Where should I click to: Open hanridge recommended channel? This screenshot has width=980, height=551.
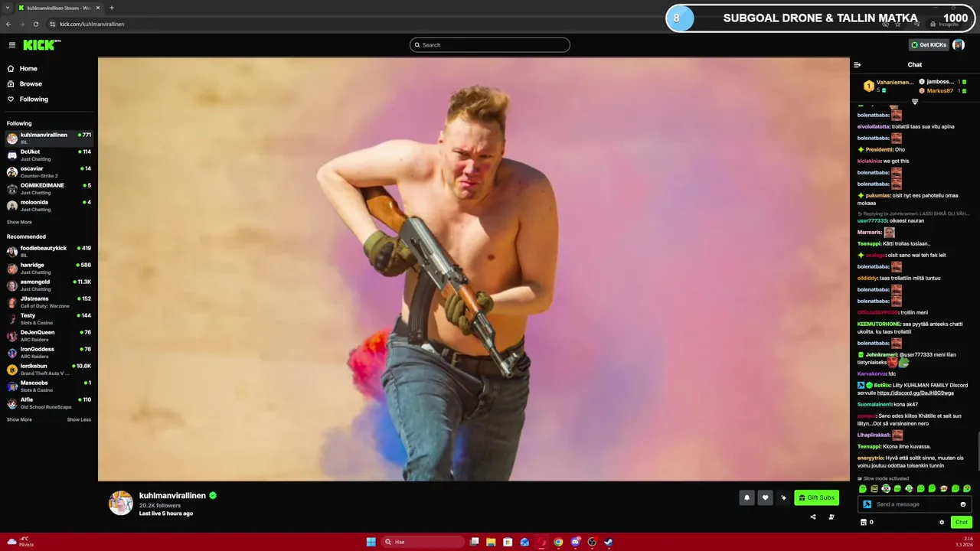(49, 268)
